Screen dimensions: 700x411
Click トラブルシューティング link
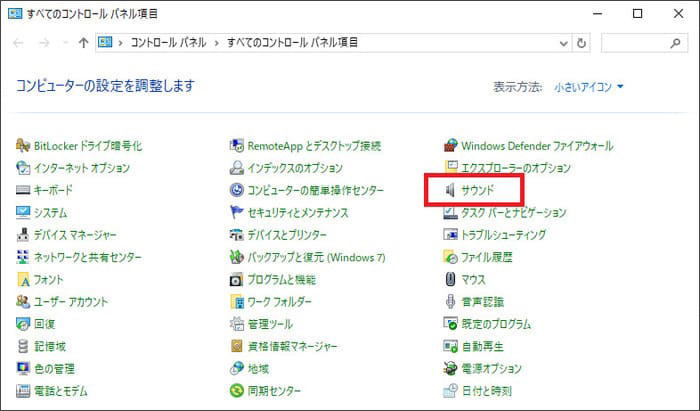click(503, 235)
